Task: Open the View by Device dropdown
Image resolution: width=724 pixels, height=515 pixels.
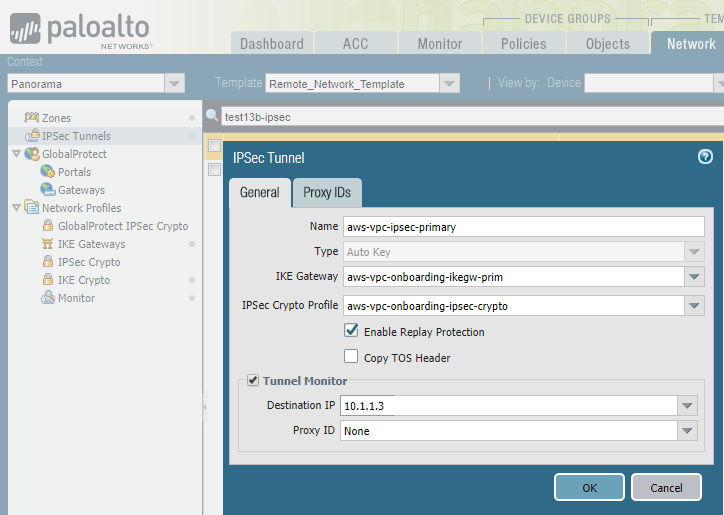Action: tap(718, 84)
